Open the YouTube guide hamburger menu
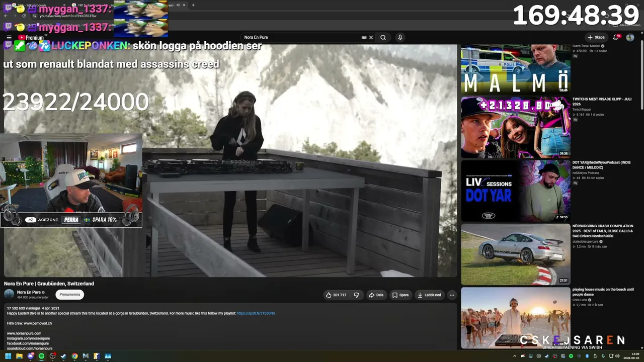 [9, 37]
